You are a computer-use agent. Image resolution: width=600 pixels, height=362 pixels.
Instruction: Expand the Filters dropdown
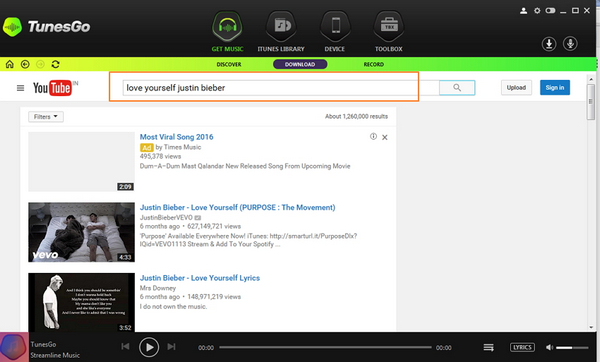click(x=46, y=117)
